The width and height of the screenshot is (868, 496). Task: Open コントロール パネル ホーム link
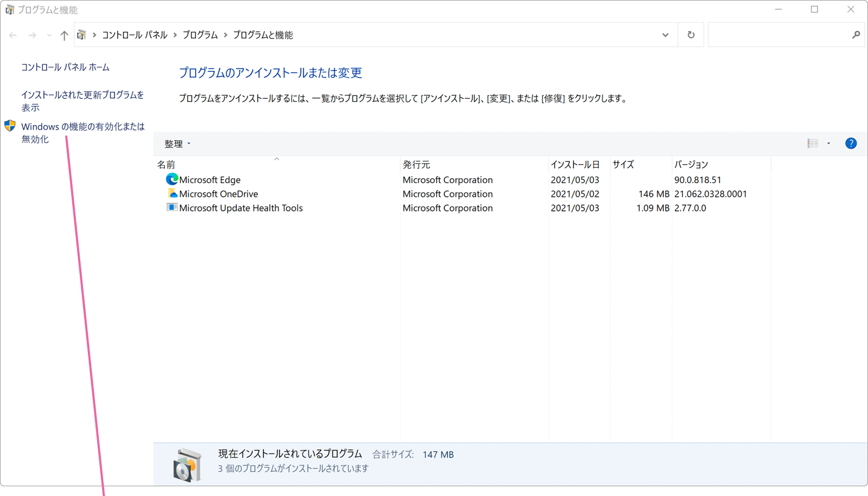pos(65,67)
